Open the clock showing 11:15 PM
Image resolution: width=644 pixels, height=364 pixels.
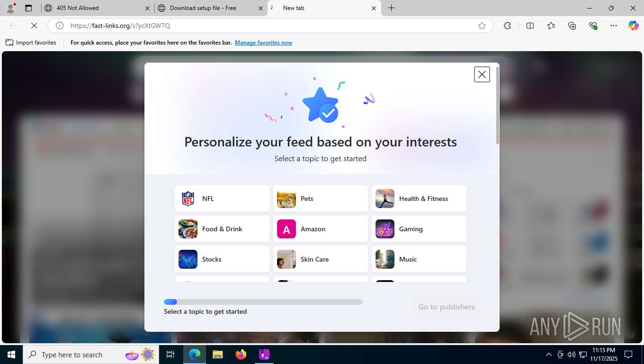[603, 355]
